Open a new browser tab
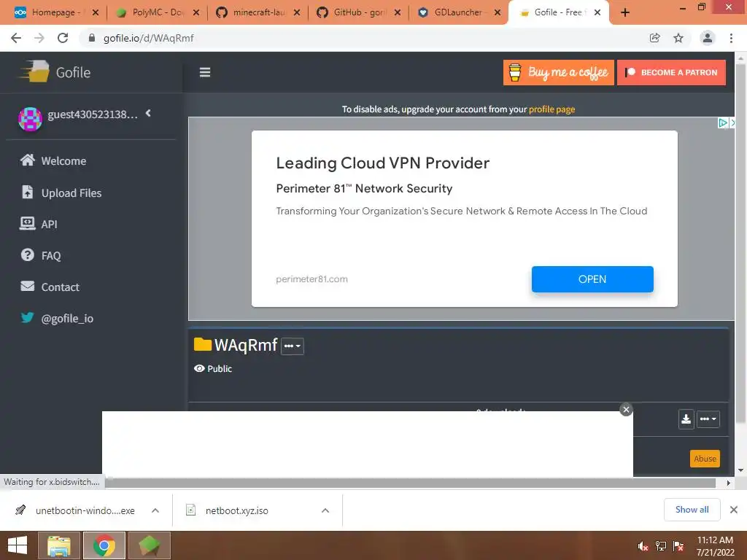This screenshot has width=747, height=560. (x=625, y=12)
